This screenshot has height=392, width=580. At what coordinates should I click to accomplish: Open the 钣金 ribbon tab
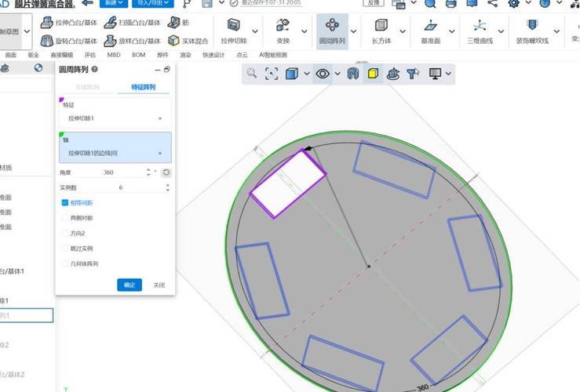33,56
